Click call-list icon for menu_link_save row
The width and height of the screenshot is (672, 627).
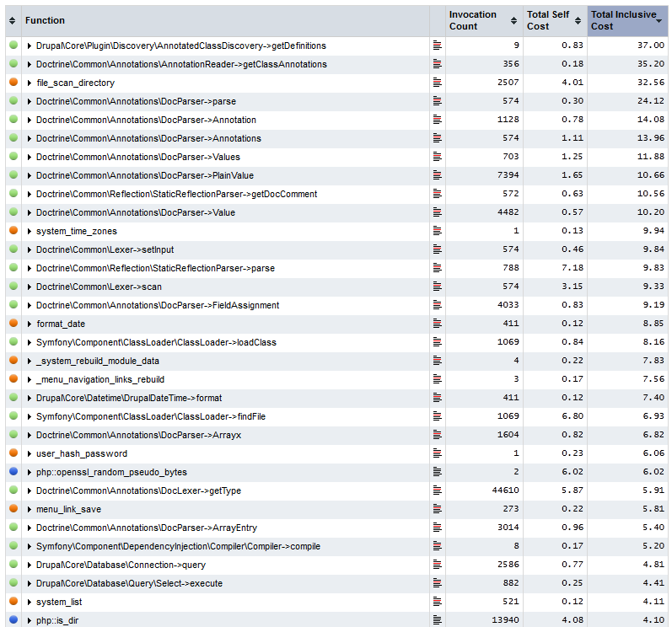pyautogui.click(x=437, y=509)
